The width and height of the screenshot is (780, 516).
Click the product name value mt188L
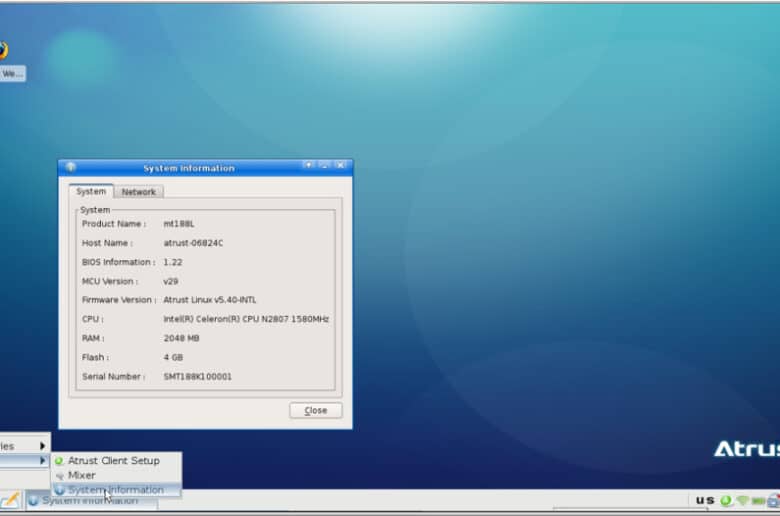click(179, 224)
